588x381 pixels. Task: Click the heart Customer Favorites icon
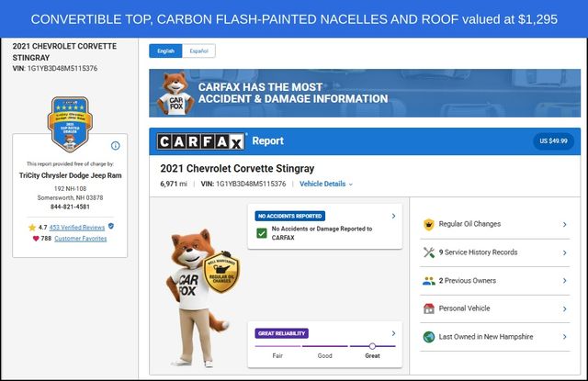tap(36, 239)
